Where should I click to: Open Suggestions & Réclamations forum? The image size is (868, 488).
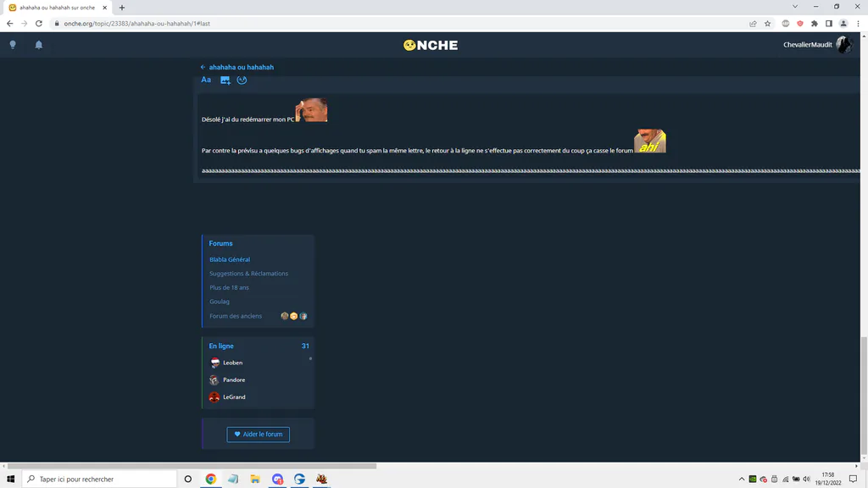tap(248, 274)
